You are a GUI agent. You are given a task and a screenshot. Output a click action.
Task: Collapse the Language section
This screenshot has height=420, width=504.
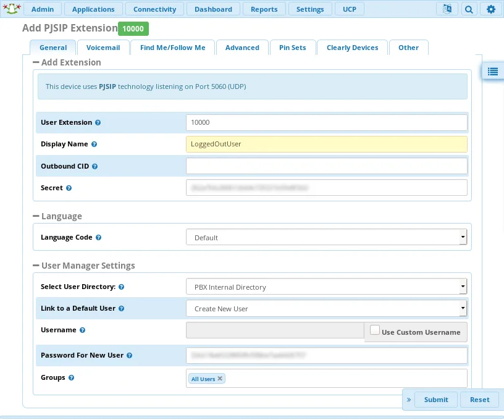[x=36, y=216]
